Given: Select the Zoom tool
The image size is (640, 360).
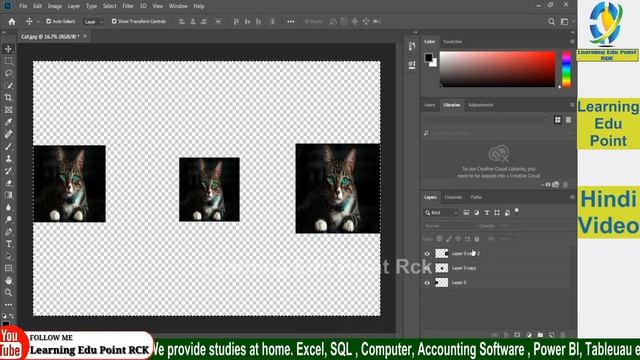Looking at the screenshot, I should [x=8, y=292].
